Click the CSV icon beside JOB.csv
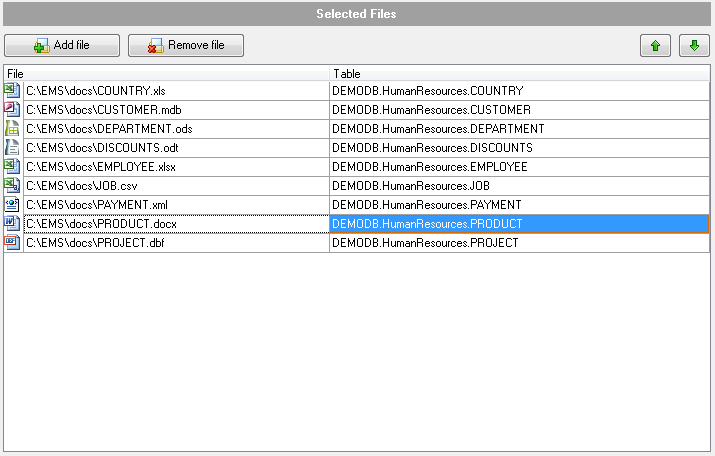The height and width of the screenshot is (456, 715). pos(12,185)
